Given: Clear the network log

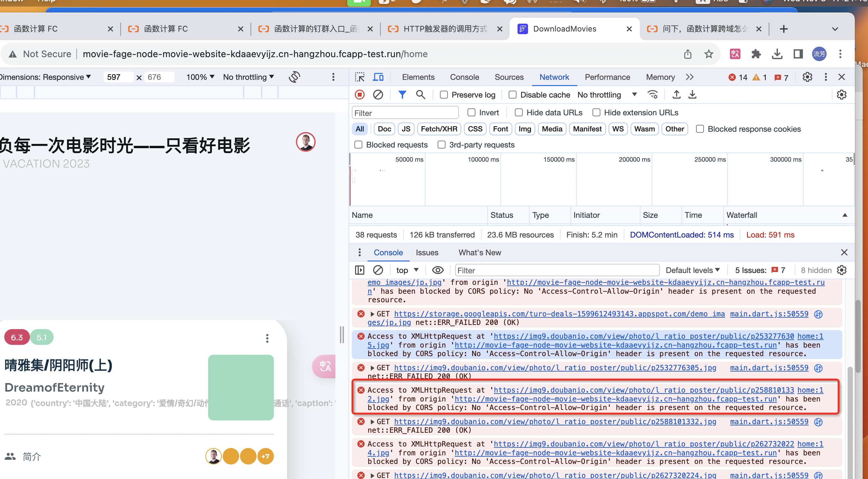Looking at the screenshot, I should pos(378,95).
